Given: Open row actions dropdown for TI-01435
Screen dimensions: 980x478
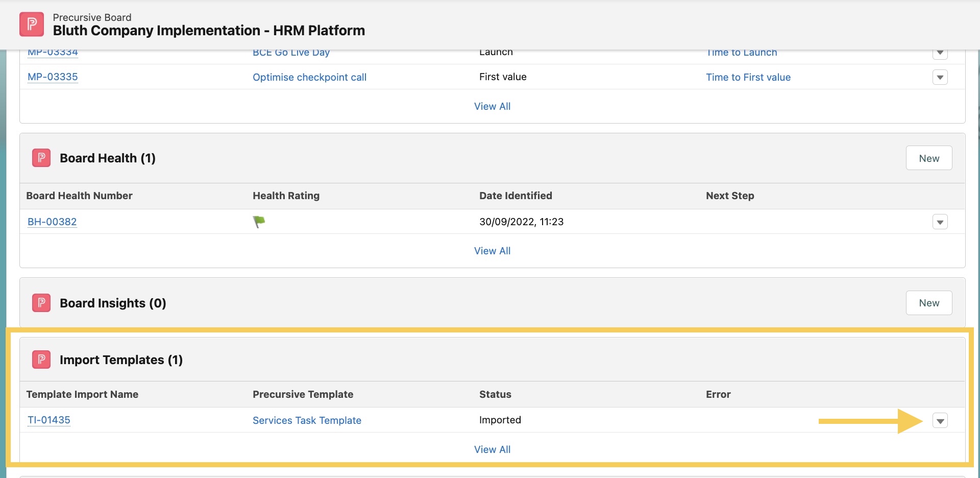Looking at the screenshot, I should 940,421.
